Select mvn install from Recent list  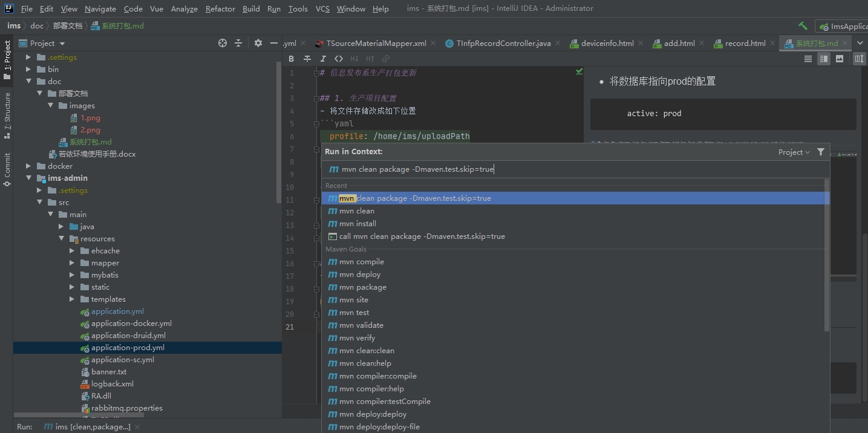[x=357, y=224]
